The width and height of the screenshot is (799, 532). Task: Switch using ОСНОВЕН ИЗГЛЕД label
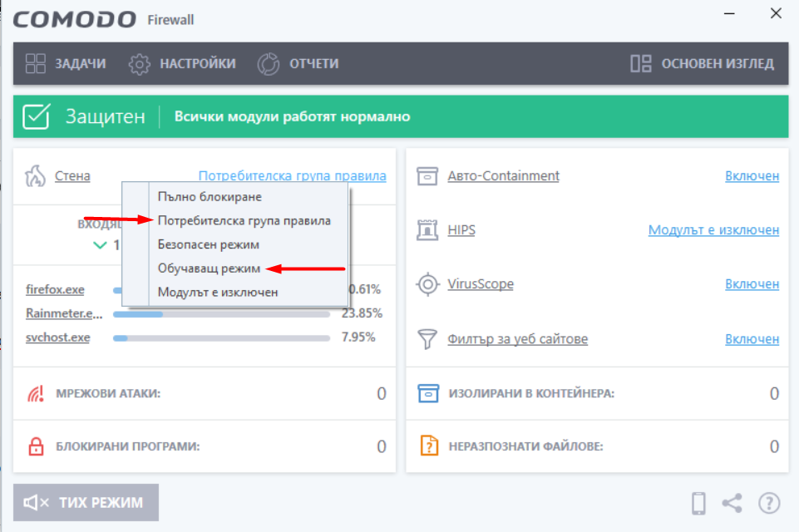[x=718, y=64]
